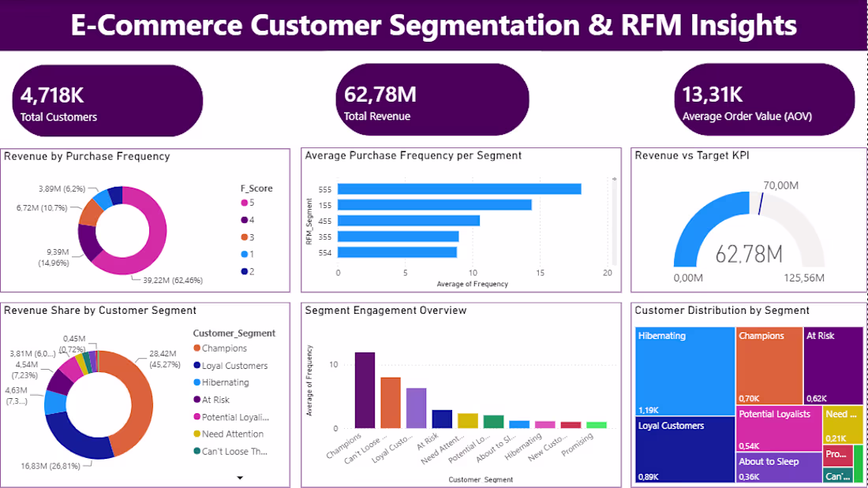
Task: Click the Champions column in Segment Engagement
Action: click(365, 390)
